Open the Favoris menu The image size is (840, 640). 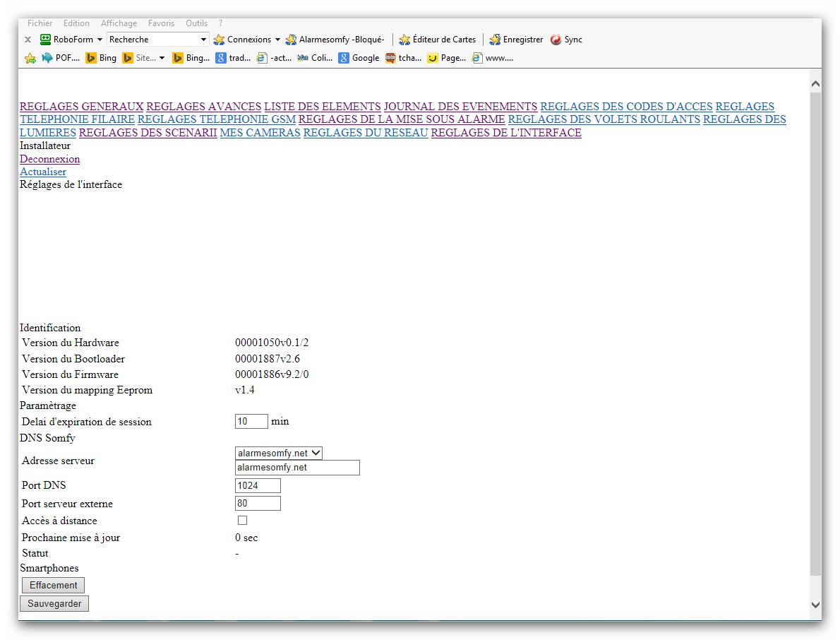pyautogui.click(x=161, y=23)
